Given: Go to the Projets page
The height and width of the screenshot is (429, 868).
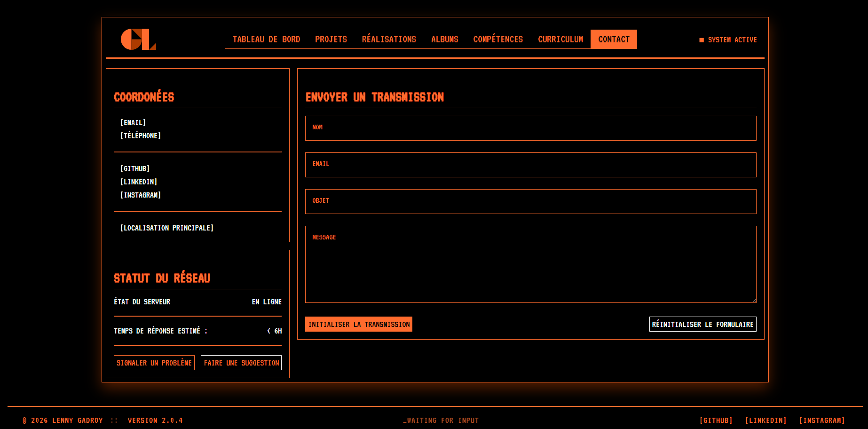Looking at the screenshot, I should coord(331,40).
